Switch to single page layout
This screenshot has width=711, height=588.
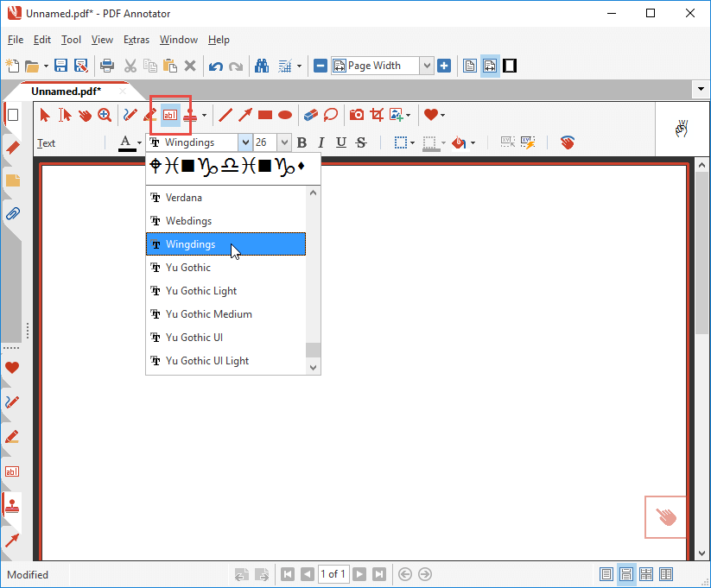point(606,574)
